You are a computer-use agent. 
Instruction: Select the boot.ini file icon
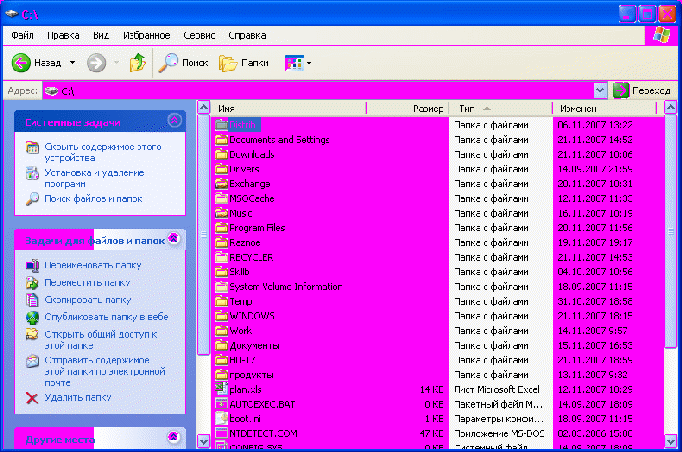click(221, 418)
